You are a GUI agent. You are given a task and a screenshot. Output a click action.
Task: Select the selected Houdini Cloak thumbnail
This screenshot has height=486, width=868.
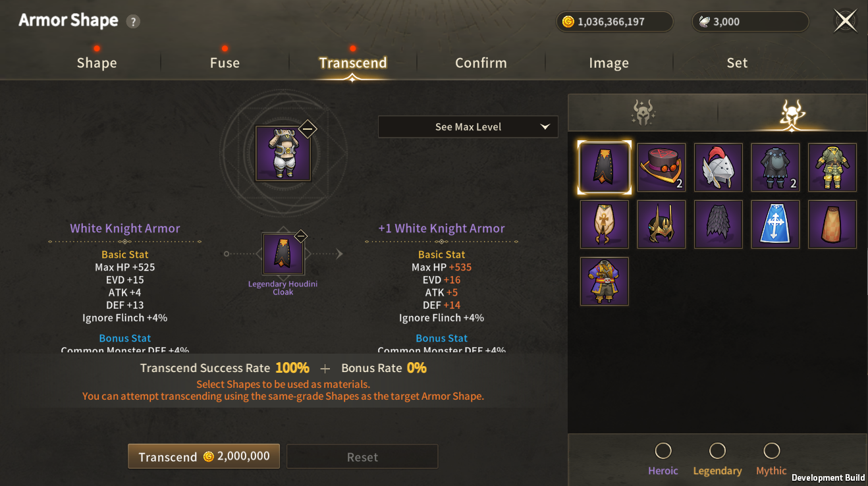(605, 167)
